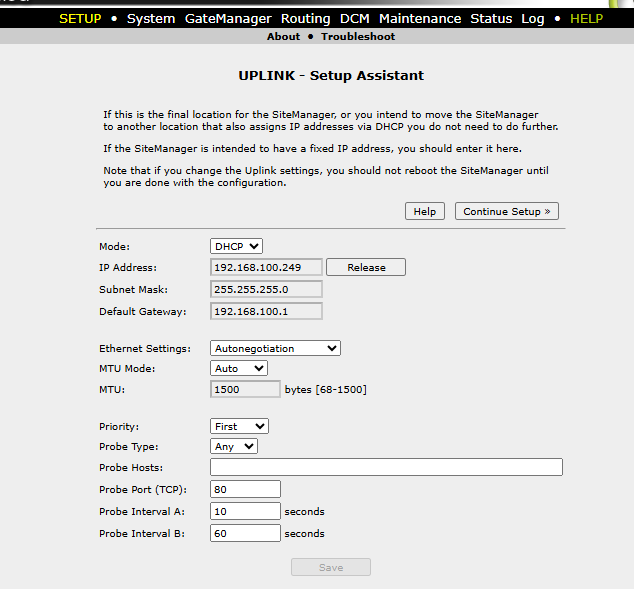Click the 'bytes [68-1500]' text
634x589 pixels.
tap(325, 389)
